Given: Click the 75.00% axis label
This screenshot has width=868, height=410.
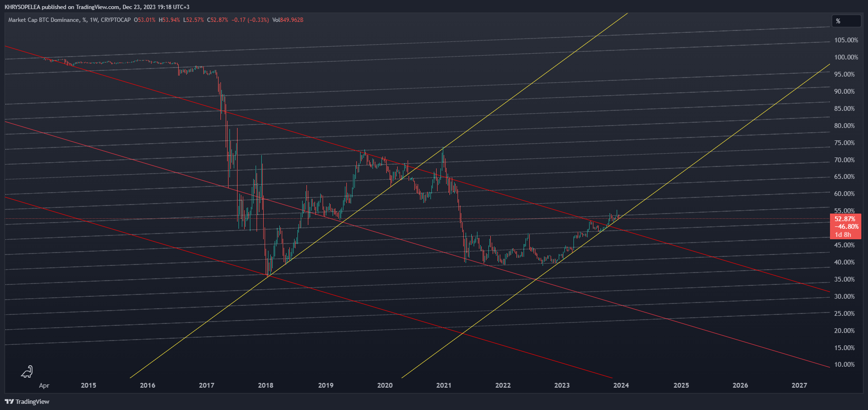Looking at the screenshot, I should (x=844, y=143).
